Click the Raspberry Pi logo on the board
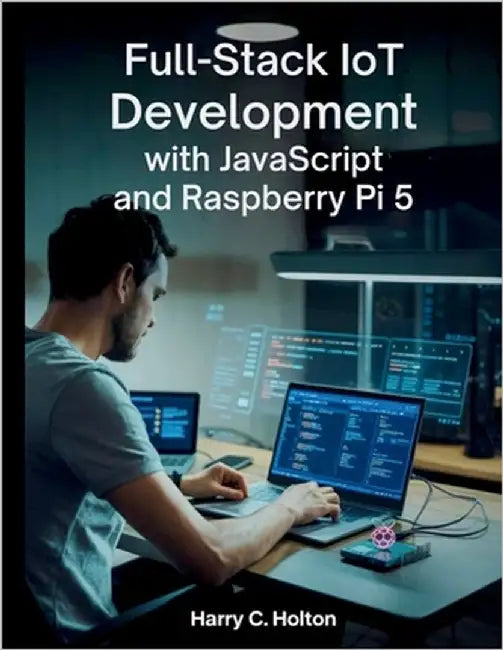Viewport: 503px width, 650px height. click(x=383, y=537)
